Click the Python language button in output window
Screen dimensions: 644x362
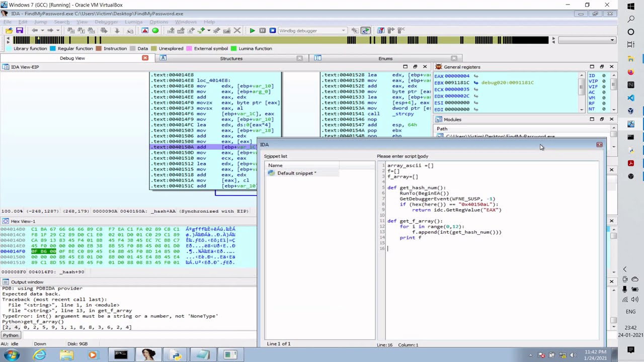(x=11, y=335)
